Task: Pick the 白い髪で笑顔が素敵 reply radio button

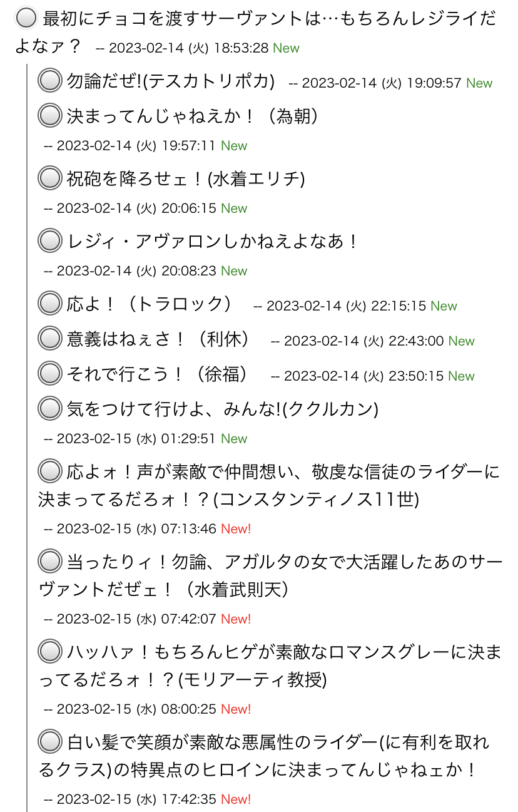Action: tap(50, 743)
